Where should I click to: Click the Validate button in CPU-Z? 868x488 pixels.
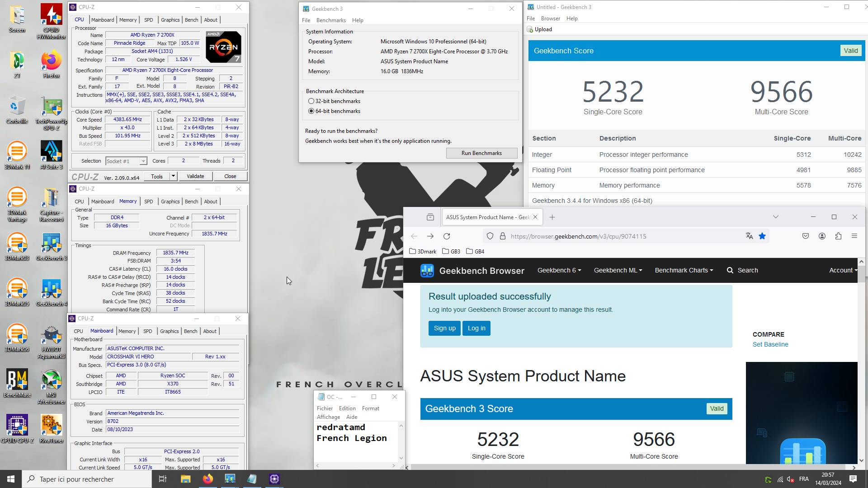pos(195,176)
